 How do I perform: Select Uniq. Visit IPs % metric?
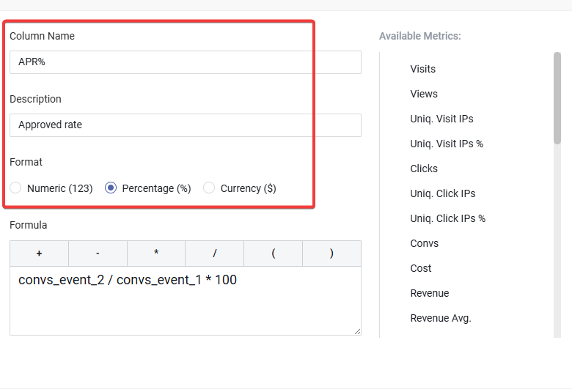447,144
